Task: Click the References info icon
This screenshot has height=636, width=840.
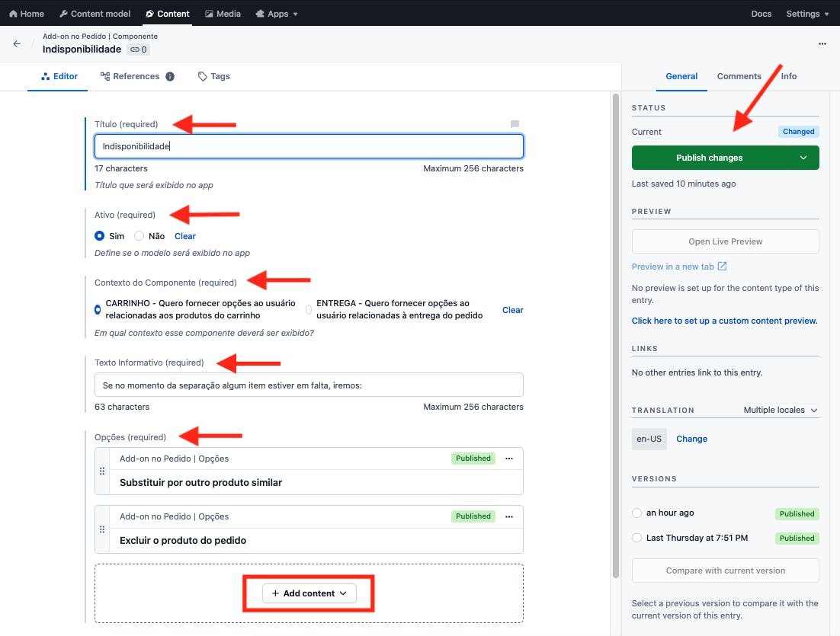Action: pyautogui.click(x=170, y=77)
